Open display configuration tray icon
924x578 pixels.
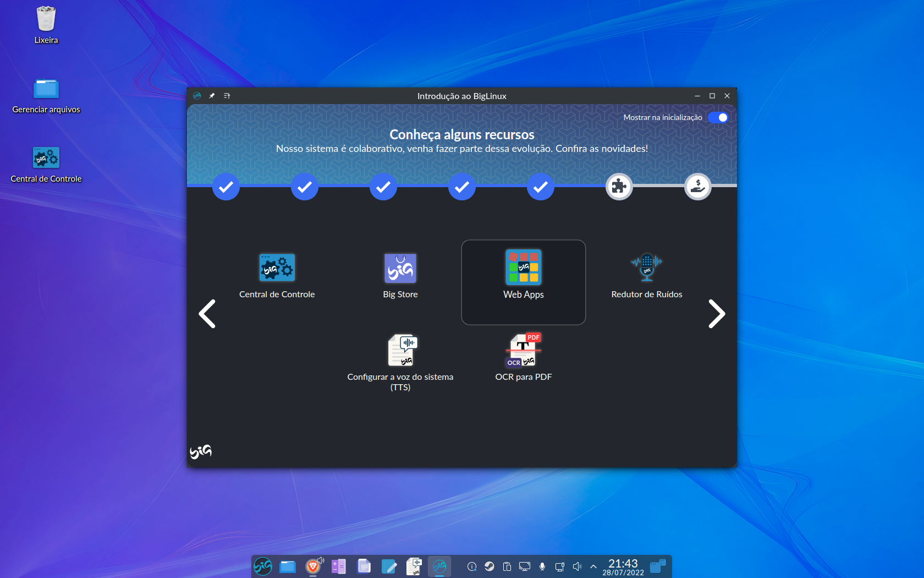pos(525,566)
